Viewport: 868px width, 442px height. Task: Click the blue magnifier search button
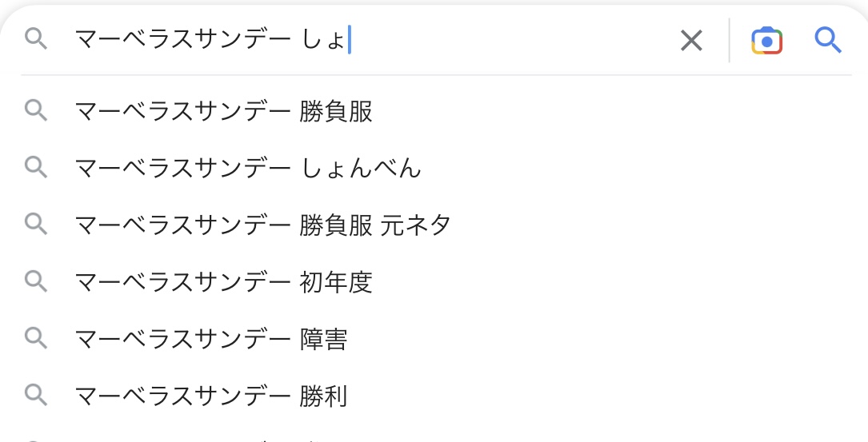[x=828, y=41]
